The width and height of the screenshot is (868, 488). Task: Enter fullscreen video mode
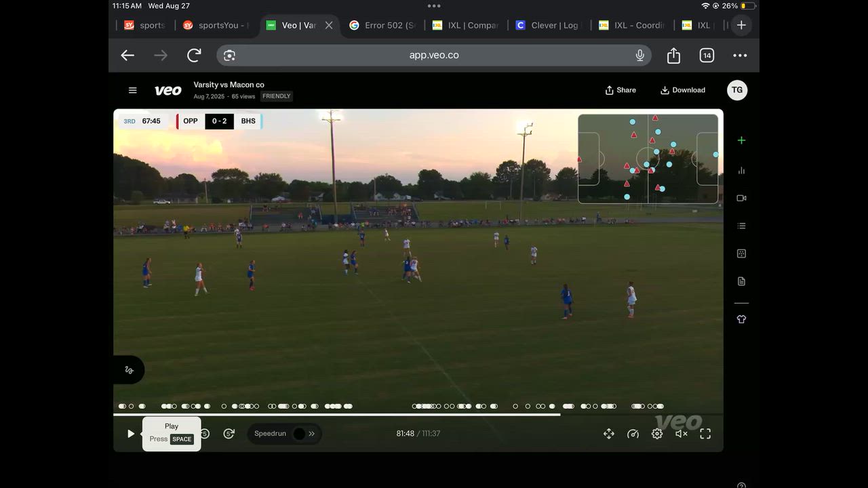click(x=705, y=434)
